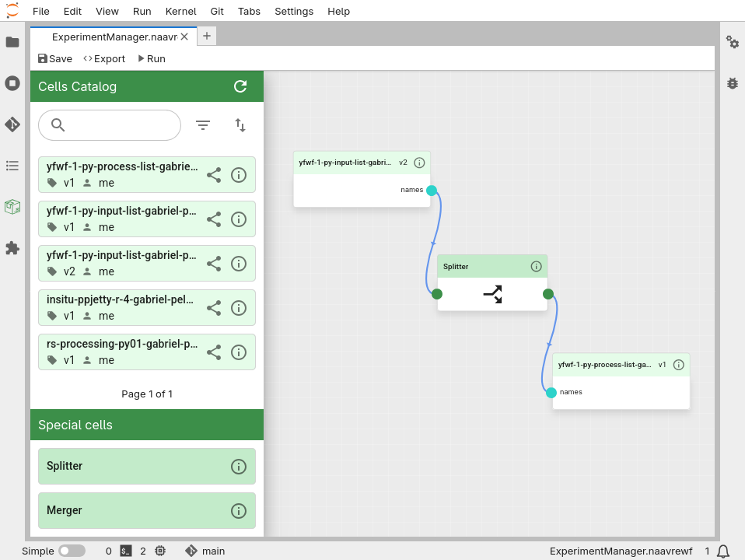Open the file browser sidebar
Screen dimensions: 745x560
(x=12, y=42)
